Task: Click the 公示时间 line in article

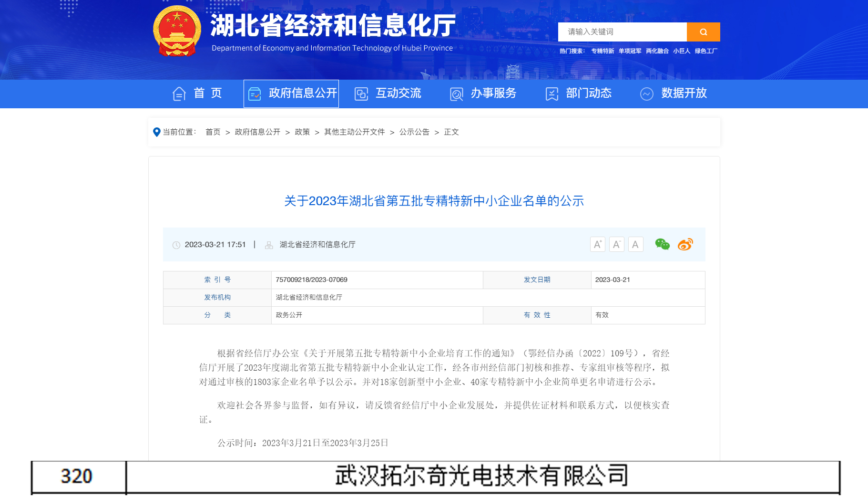Action: pyautogui.click(x=303, y=443)
